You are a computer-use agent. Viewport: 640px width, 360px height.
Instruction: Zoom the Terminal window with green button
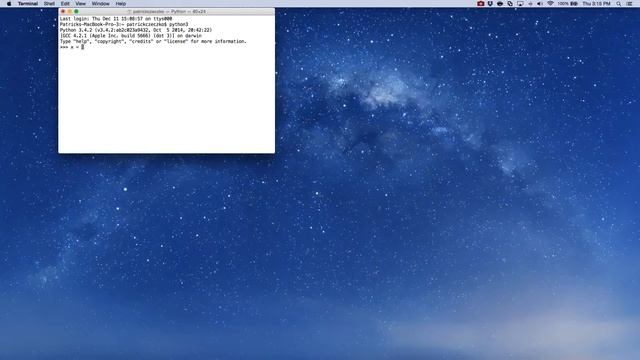[76, 11]
